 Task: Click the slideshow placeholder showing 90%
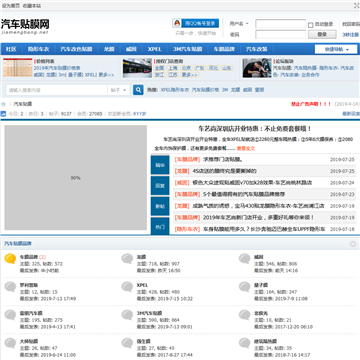coord(76,178)
